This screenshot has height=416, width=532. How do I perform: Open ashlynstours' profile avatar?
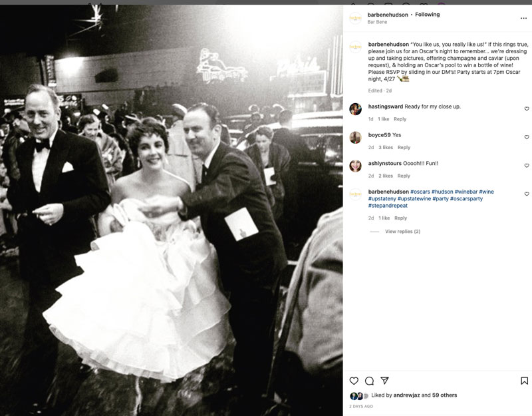click(x=355, y=166)
